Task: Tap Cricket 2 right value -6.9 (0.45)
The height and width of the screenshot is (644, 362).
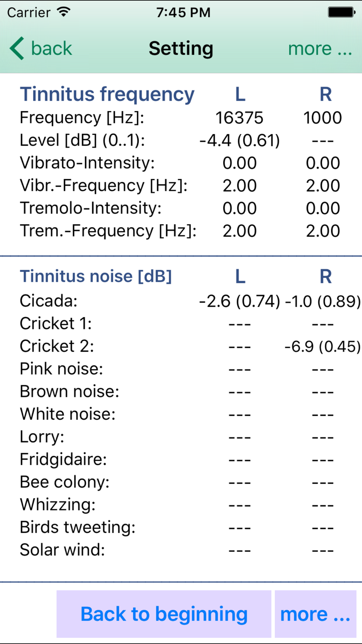Action: tap(323, 347)
